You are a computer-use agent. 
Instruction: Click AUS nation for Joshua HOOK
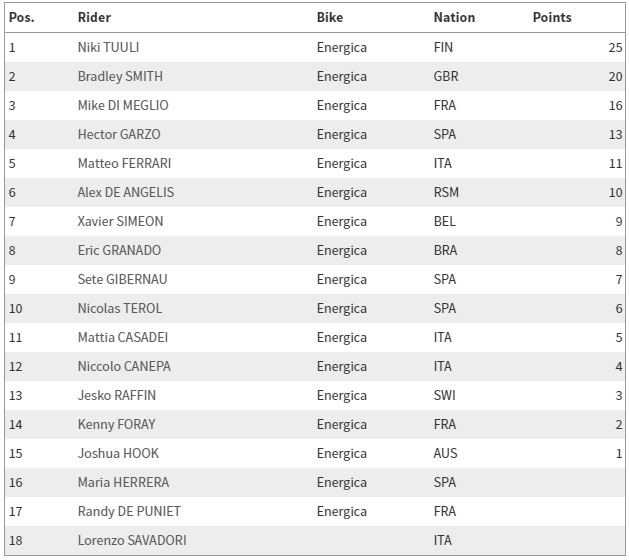click(x=445, y=453)
